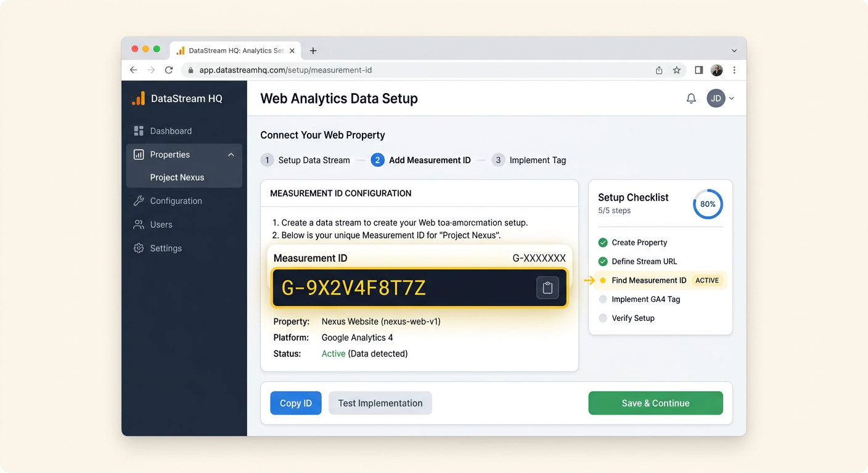Click Save & Continue
868x473 pixels.
pyautogui.click(x=655, y=403)
